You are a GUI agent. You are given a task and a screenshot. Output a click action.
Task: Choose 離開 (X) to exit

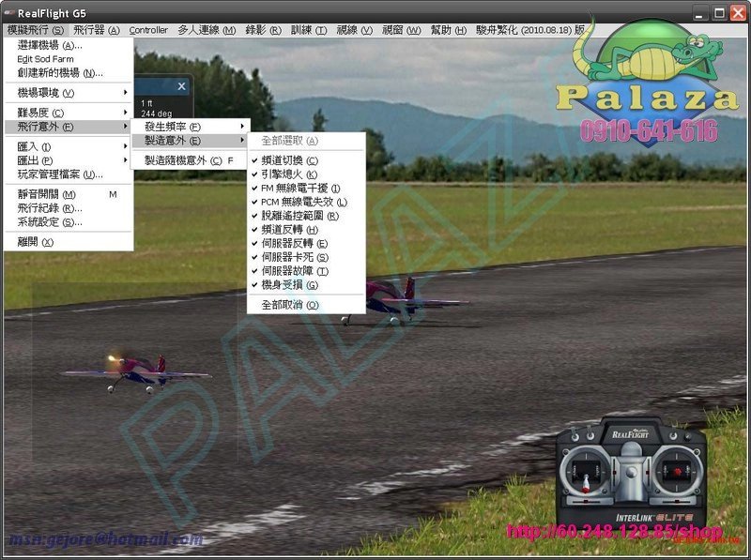[x=69, y=242]
